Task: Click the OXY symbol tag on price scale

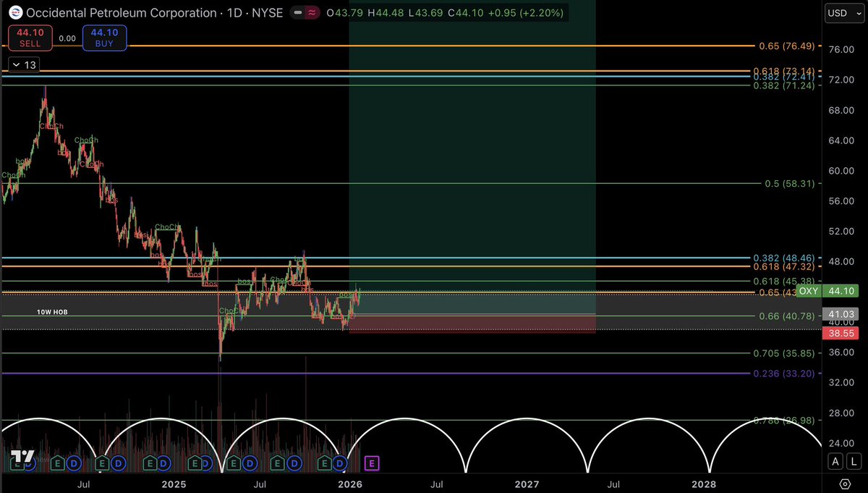Action: (x=808, y=291)
